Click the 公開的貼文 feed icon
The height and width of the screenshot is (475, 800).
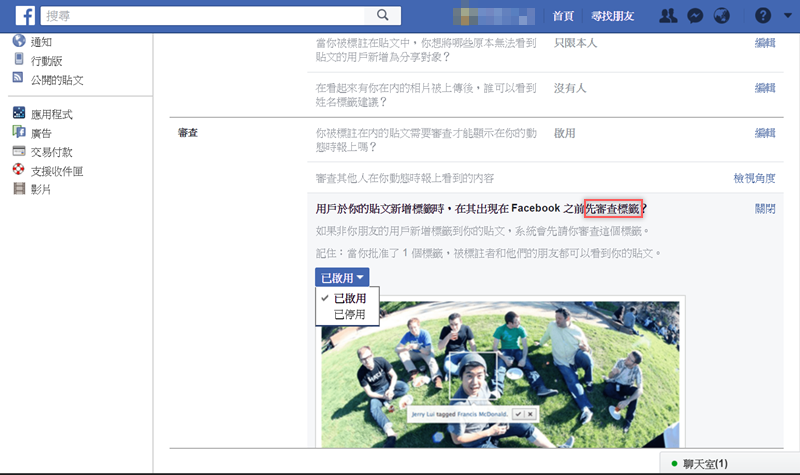tap(18, 78)
